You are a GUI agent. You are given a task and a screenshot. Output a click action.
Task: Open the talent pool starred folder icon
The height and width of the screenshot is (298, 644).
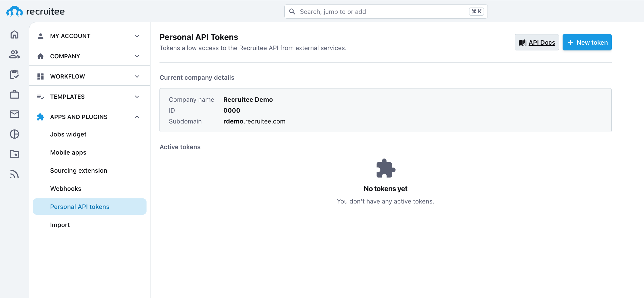coord(14,154)
